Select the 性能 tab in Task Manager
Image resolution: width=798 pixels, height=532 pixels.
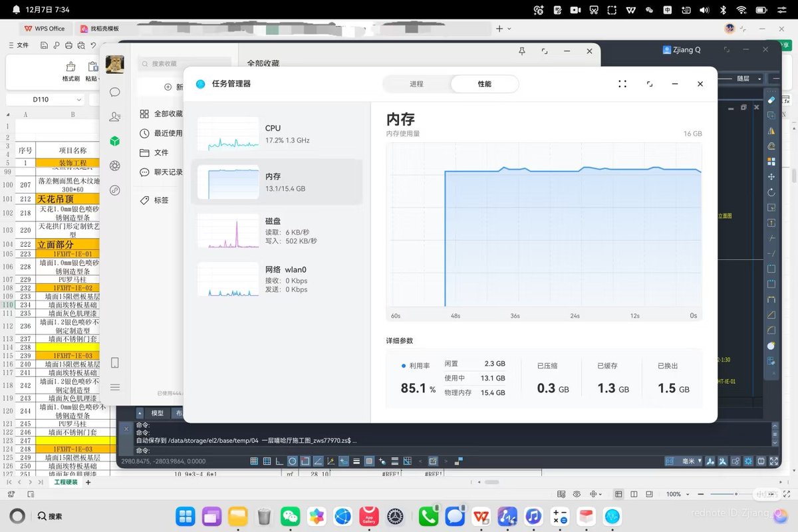484,84
